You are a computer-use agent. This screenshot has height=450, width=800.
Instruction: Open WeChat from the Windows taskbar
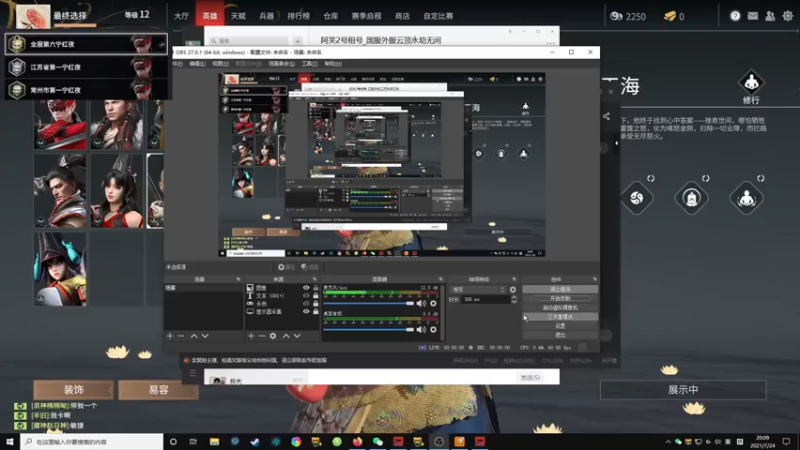[x=378, y=441]
